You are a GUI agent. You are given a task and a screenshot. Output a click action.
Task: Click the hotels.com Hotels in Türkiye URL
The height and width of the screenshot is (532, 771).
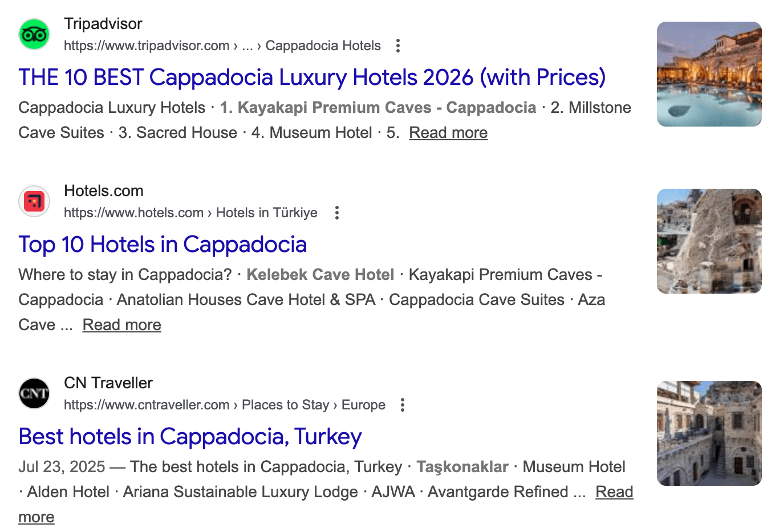click(x=190, y=213)
